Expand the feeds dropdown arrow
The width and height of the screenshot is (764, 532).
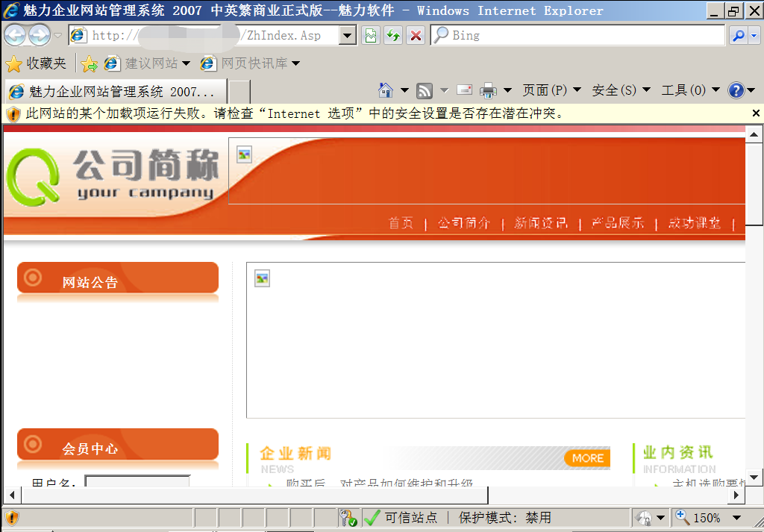tap(445, 90)
